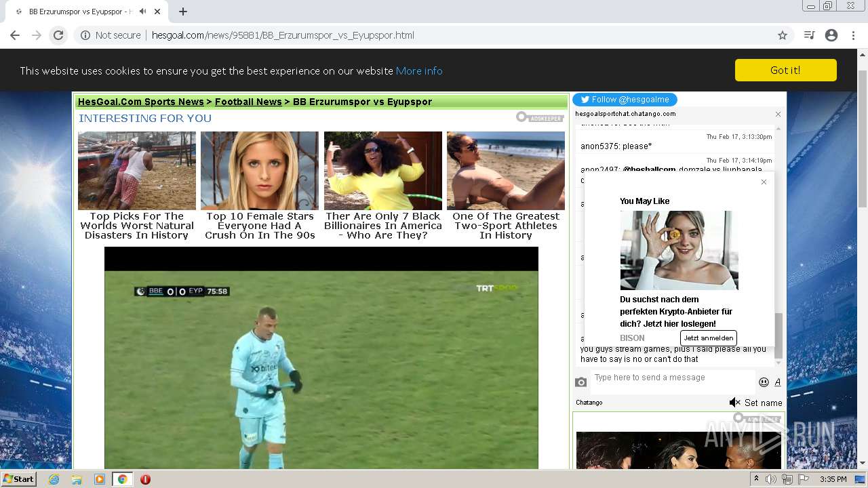The height and width of the screenshot is (488, 868).
Task: View site information Not secure icon
Action: pyautogui.click(x=85, y=35)
